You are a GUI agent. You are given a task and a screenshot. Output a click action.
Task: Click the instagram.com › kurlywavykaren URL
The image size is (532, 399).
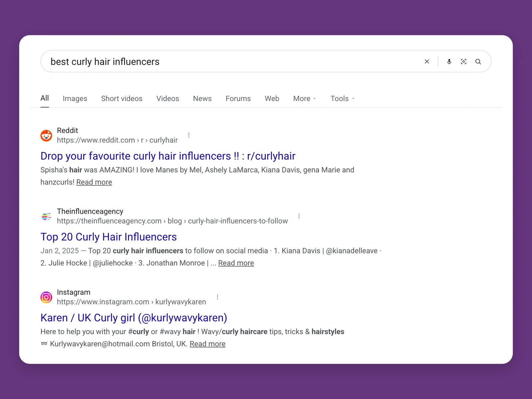tap(131, 302)
